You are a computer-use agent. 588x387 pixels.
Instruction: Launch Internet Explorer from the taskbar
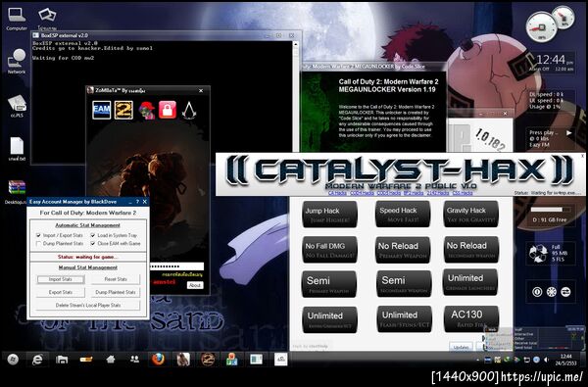pos(37,360)
